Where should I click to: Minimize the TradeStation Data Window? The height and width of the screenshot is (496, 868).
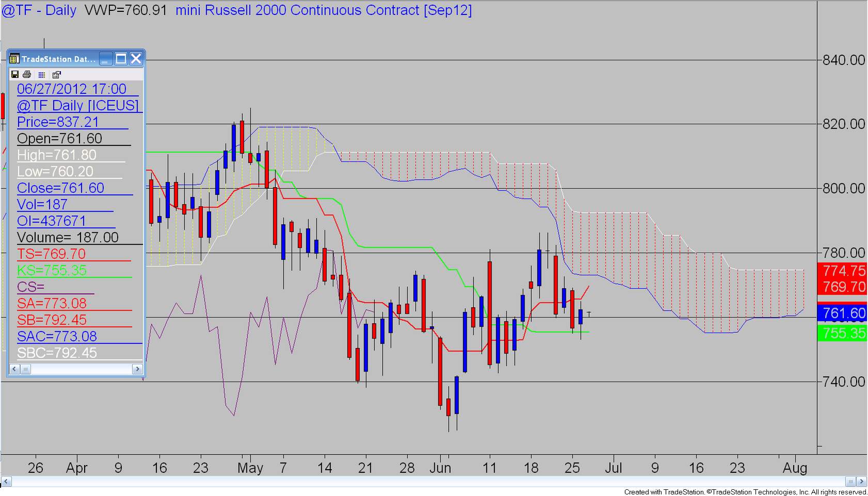click(x=106, y=59)
